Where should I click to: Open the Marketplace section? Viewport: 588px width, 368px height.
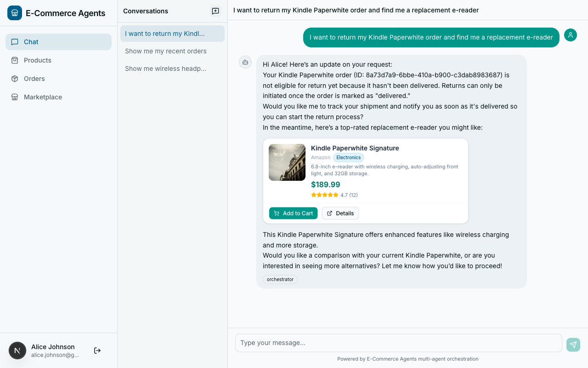click(42, 97)
